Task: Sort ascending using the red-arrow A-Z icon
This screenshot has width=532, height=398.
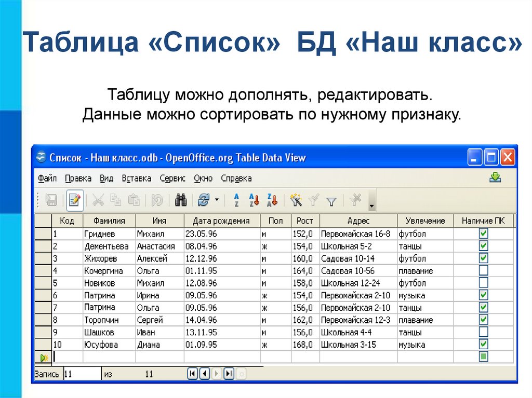Action: 254,200
